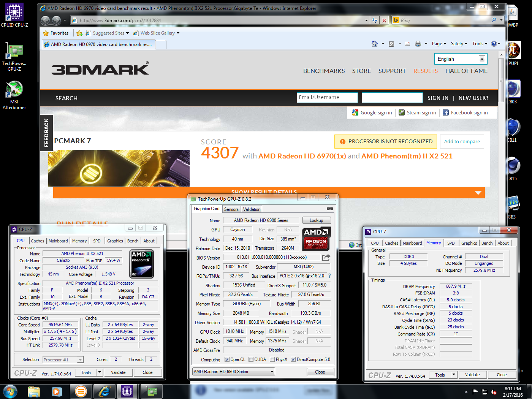The width and height of the screenshot is (532, 399).
Task: Click CPU-Z taskbar icon
Action: tap(127, 391)
